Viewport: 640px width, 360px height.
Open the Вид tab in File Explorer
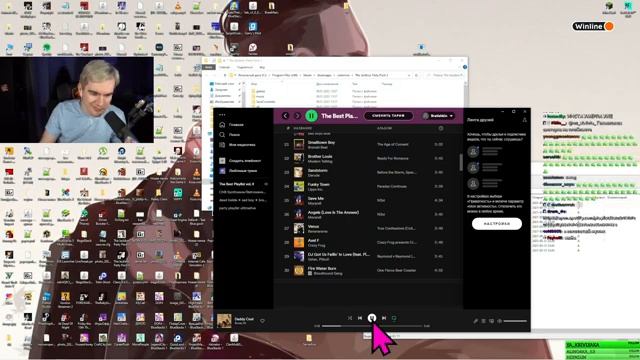[262, 67]
